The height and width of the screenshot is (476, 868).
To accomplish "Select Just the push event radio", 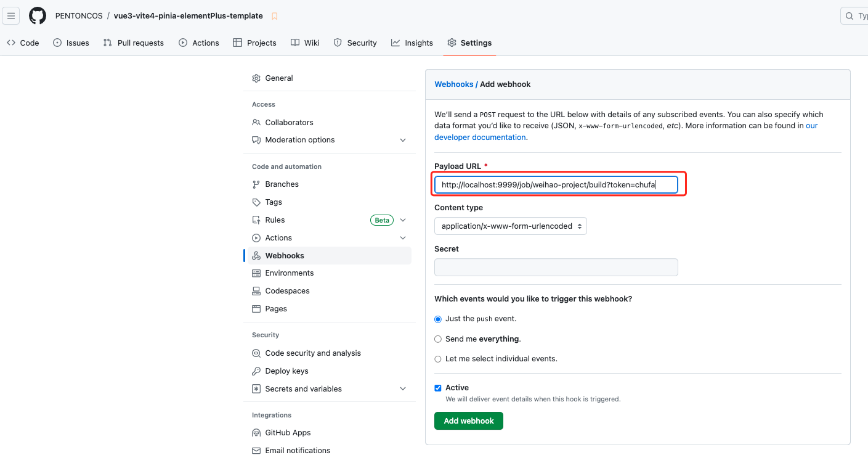I will pos(438,319).
